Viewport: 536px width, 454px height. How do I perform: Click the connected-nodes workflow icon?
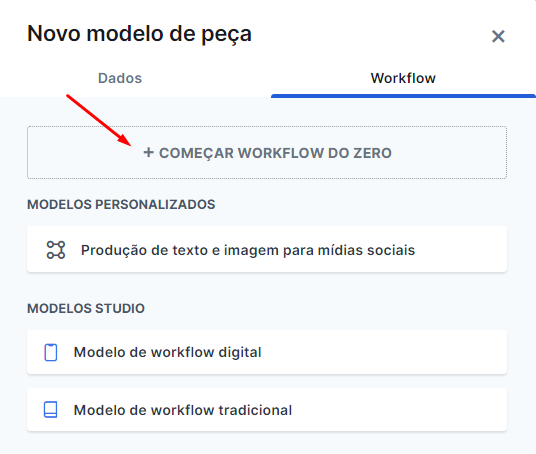56,250
